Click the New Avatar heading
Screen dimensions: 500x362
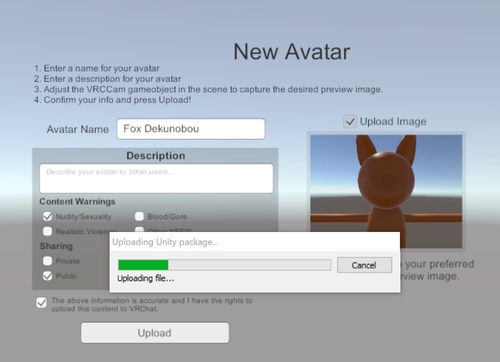tap(292, 52)
